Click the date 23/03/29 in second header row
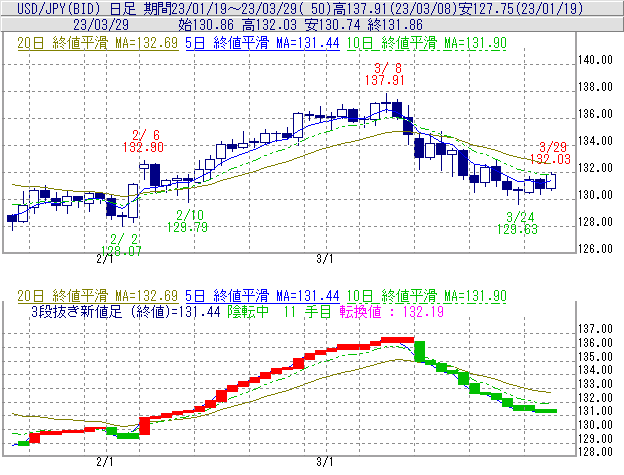This screenshot has height=475, width=624. pos(101,25)
